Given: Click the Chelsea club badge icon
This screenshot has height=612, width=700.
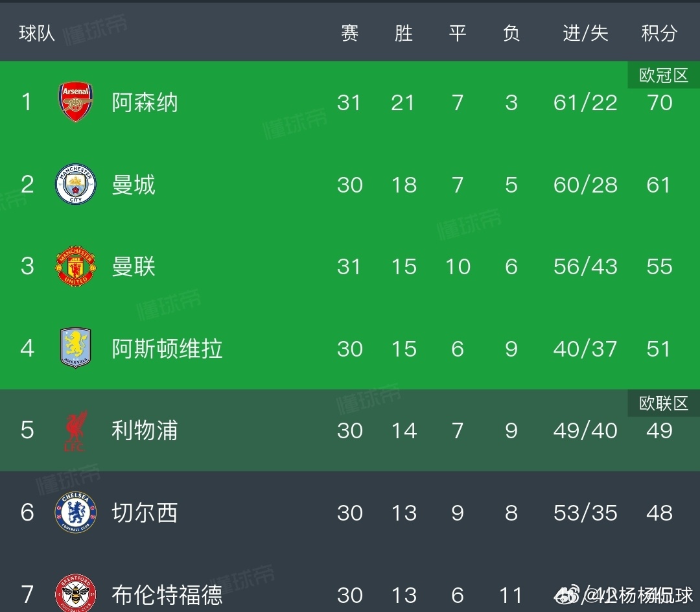Looking at the screenshot, I should click(76, 513).
